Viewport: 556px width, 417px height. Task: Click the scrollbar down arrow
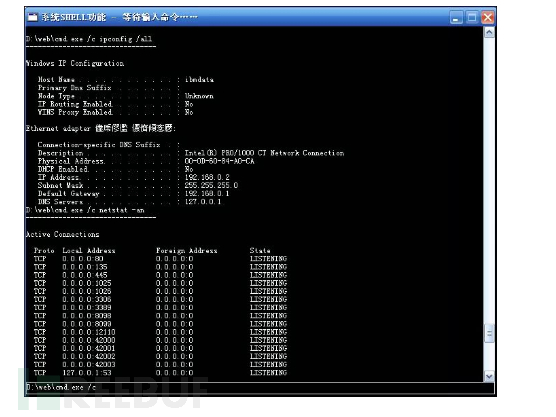(489, 376)
